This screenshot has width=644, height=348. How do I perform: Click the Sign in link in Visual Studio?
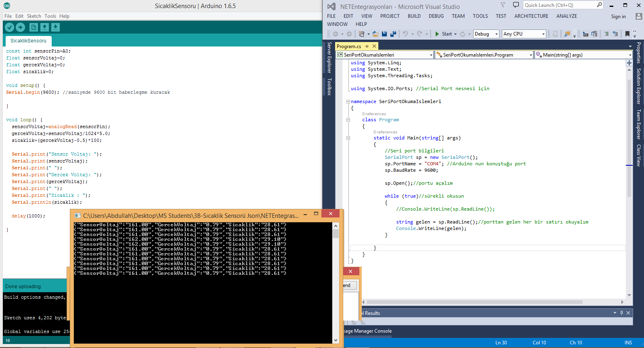618,17
